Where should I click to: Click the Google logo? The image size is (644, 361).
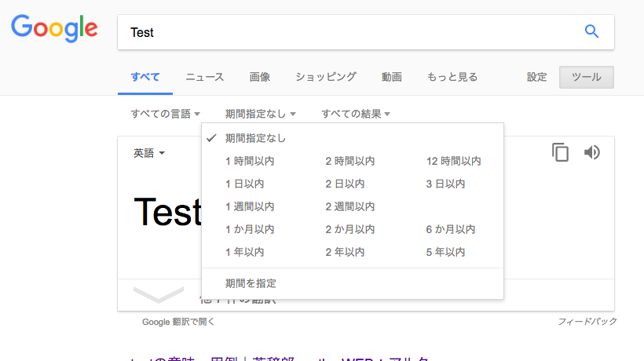54,29
